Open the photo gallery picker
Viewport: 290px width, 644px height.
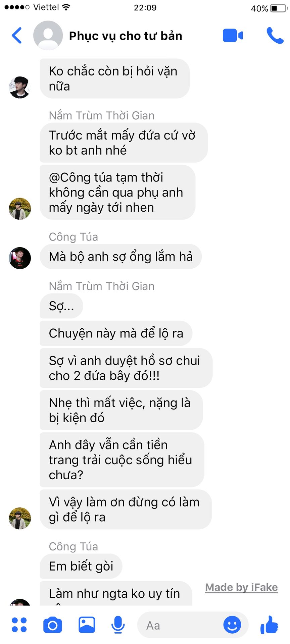[x=87, y=625]
